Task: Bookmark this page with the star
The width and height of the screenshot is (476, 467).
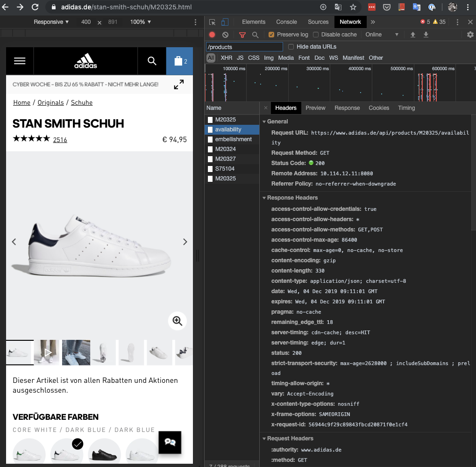Action: [x=353, y=7]
